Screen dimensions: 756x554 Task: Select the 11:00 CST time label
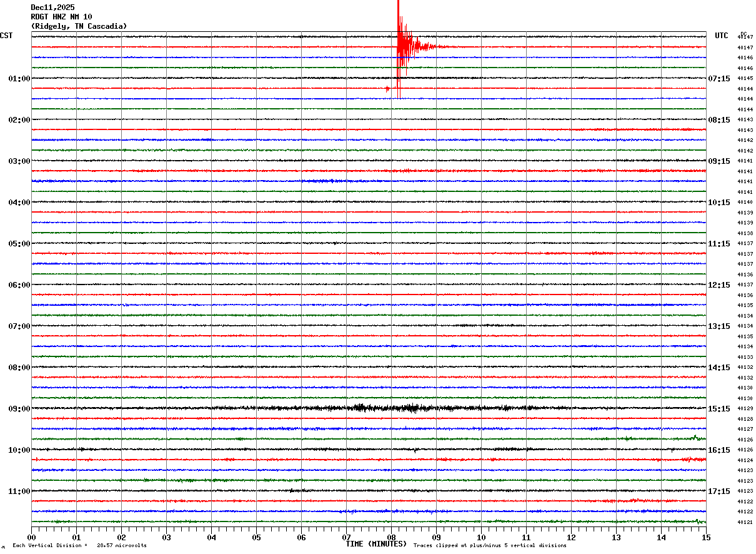(x=19, y=491)
